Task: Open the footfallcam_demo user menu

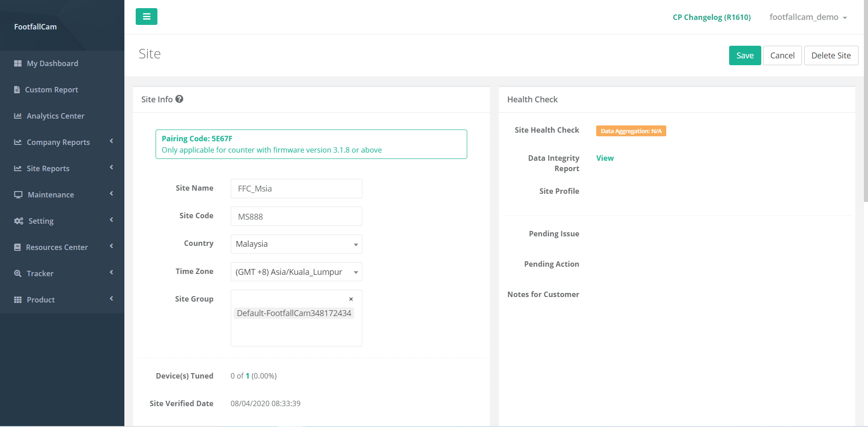Action: 808,17
